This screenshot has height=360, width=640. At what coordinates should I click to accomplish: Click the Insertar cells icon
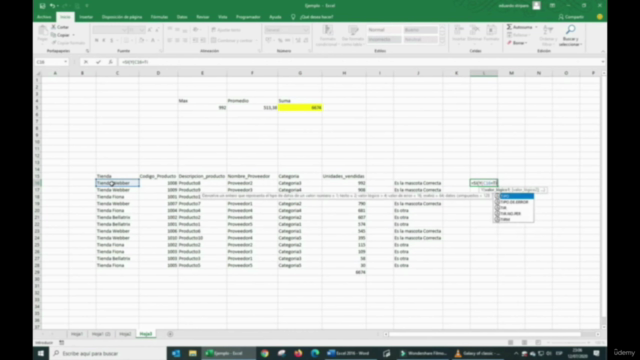[458, 30]
